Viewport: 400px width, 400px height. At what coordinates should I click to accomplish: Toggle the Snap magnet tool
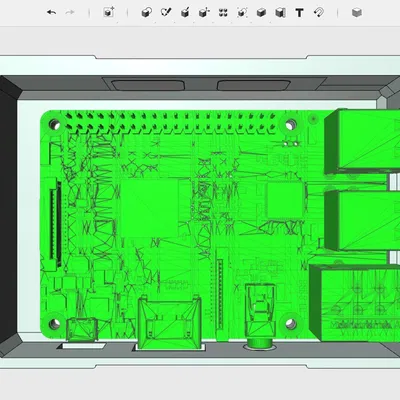tap(319, 13)
